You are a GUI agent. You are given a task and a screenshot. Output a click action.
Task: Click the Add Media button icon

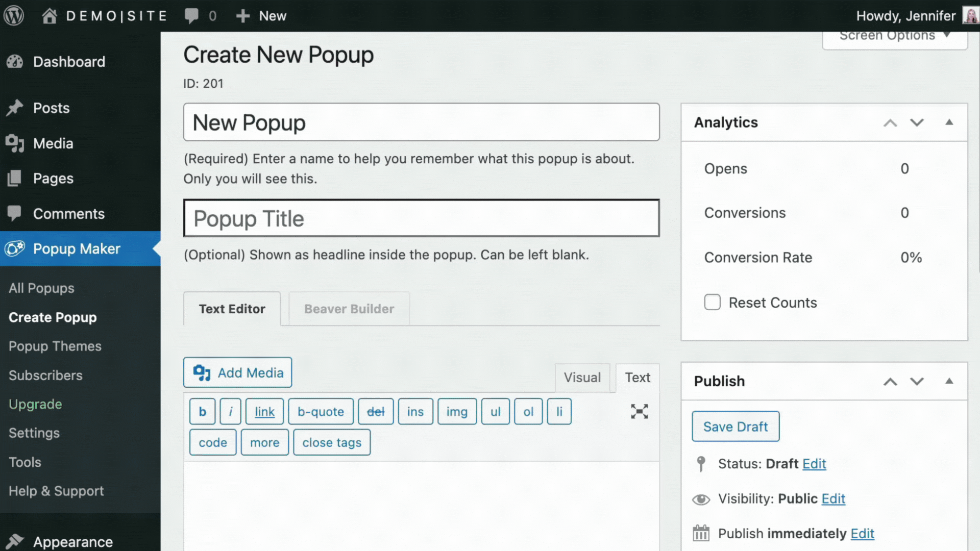tap(202, 373)
